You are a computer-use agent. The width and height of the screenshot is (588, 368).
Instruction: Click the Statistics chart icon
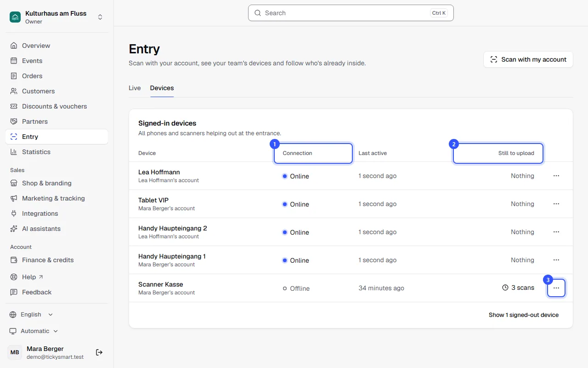[14, 152]
